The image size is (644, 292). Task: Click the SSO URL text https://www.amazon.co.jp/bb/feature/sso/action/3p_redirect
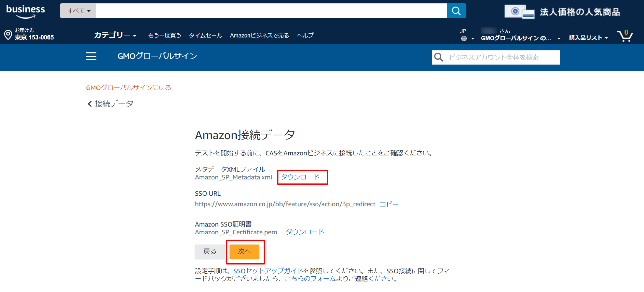tap(285, 204)
